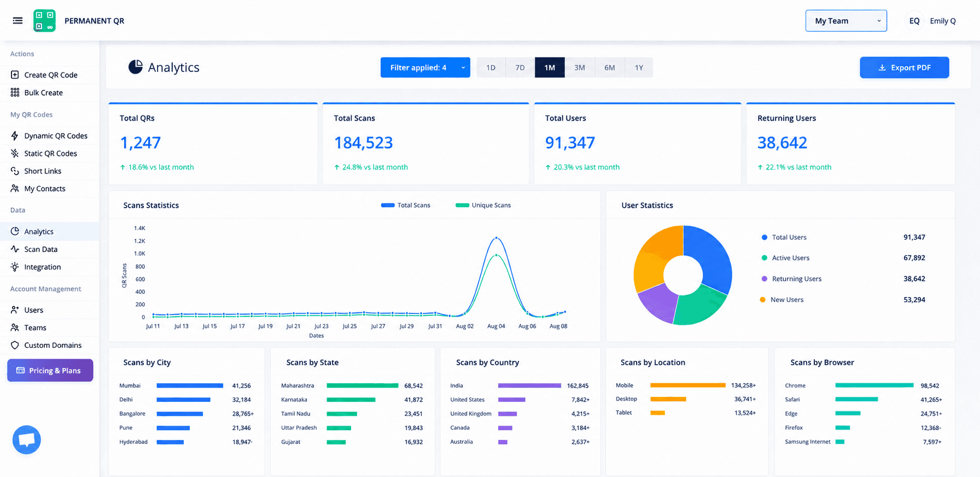Click the My Contacts people icon
Image resolution: width=980 pixels, height=477 pixels.
tap(15, 188)
